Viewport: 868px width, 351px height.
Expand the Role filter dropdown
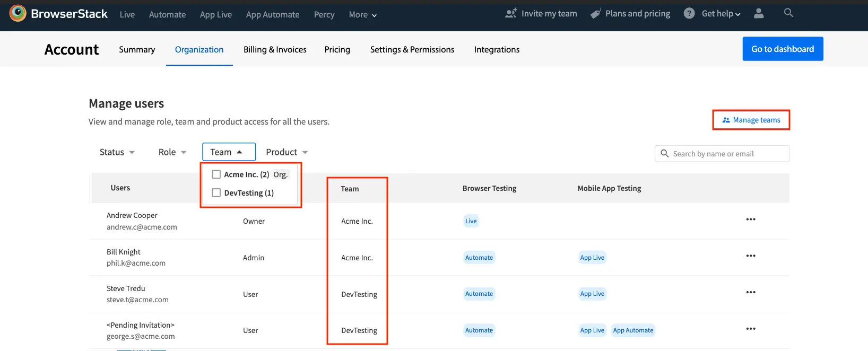click(x=172, y=153)
